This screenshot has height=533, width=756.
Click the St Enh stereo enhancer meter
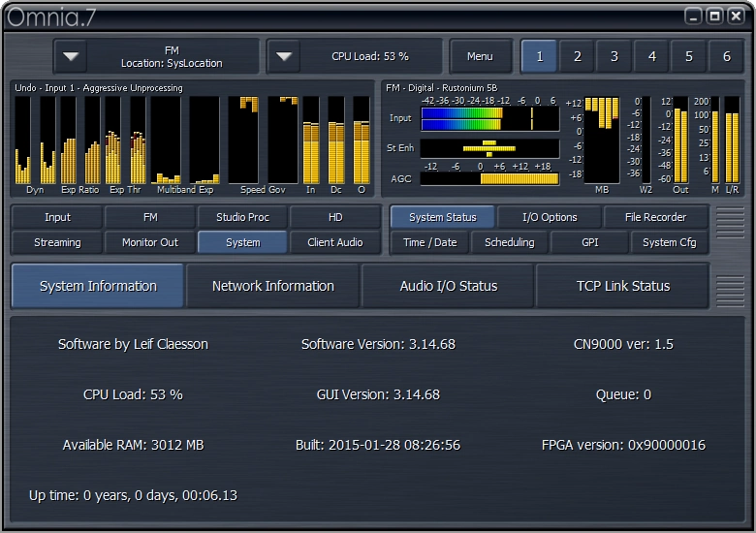pos(489,149)
